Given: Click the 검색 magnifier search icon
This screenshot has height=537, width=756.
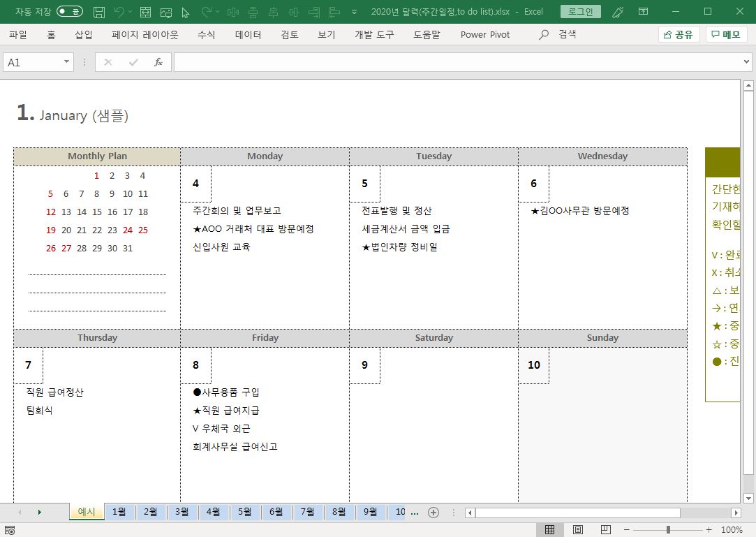Looking at the screenshot, I should 544,34.
